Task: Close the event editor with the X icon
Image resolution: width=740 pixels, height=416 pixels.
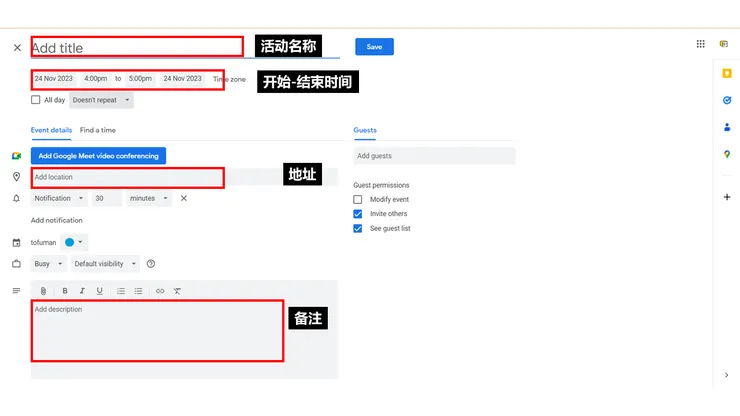Action: coord(17,48)
